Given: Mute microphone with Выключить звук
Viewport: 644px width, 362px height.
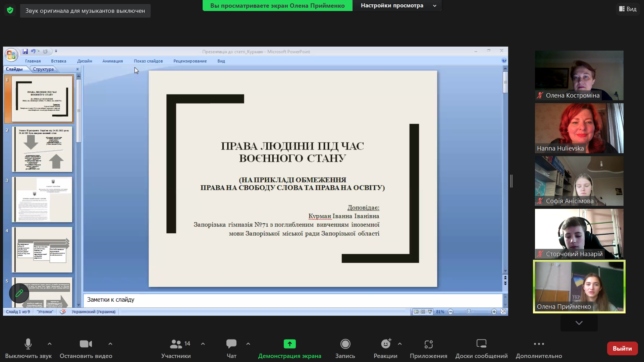Looking at the screenshot, I should pos(28,349).
